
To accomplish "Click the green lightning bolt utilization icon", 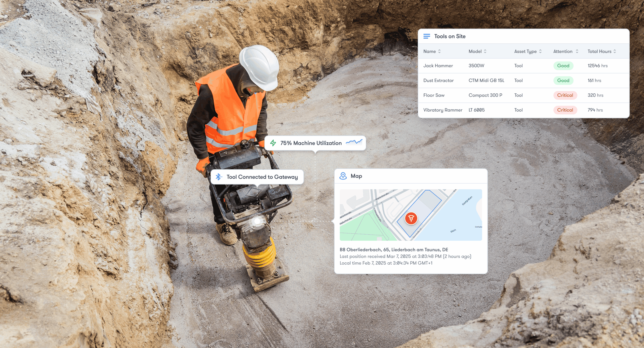I will (x=273, y=143).
